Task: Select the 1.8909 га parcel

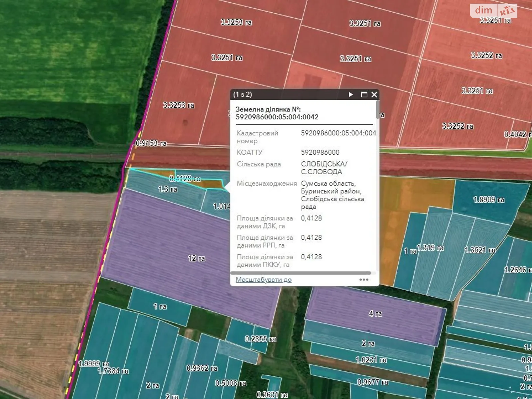Action: pyautogui.click(x=488, y=199)
